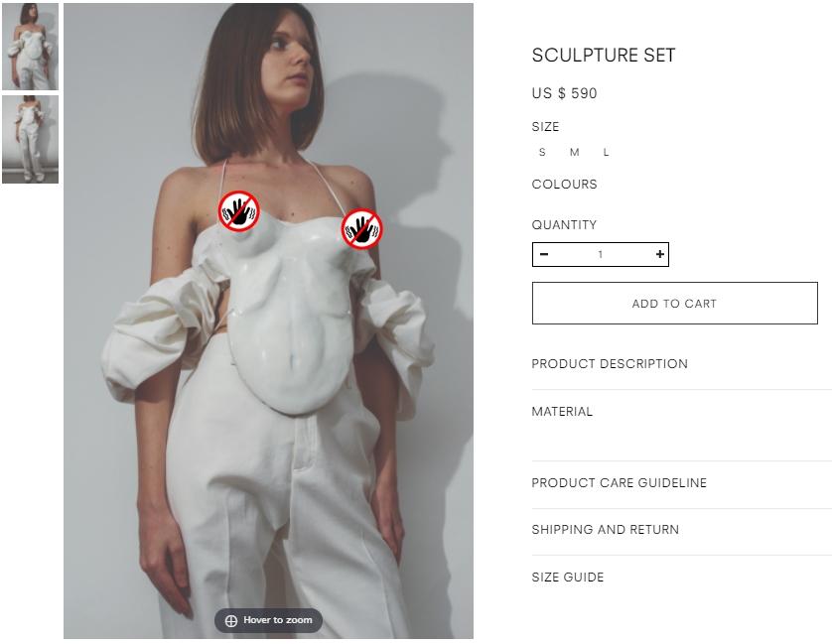Viewport: 832px width, 644px height.
Task: Click the left no-touch hand icon
Action: click(x=239, y=211)
